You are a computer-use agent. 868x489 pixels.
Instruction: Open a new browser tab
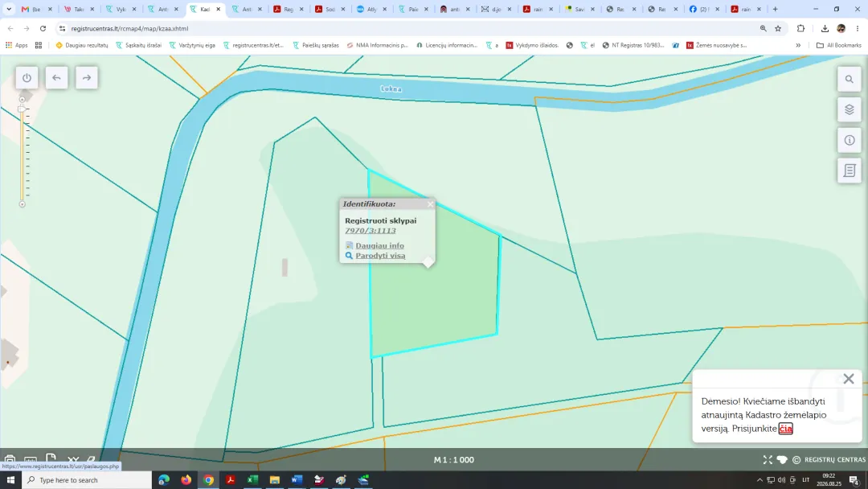tap(775, 9)
